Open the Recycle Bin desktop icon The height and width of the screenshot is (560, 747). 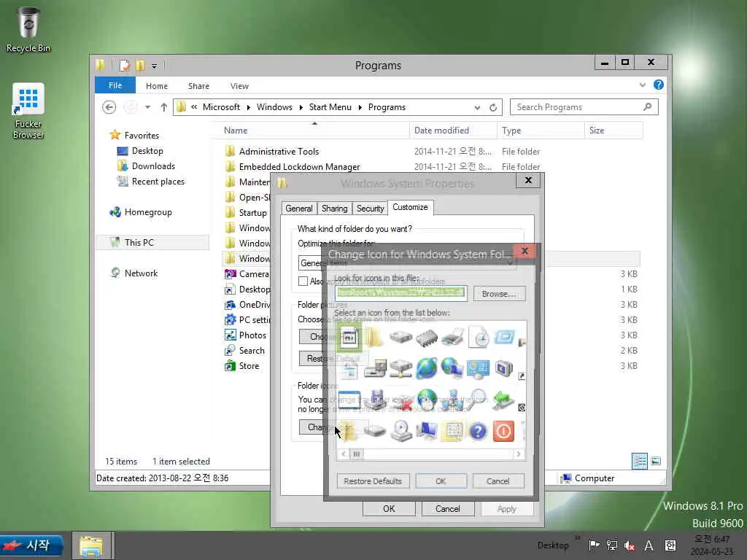(28, 30)
